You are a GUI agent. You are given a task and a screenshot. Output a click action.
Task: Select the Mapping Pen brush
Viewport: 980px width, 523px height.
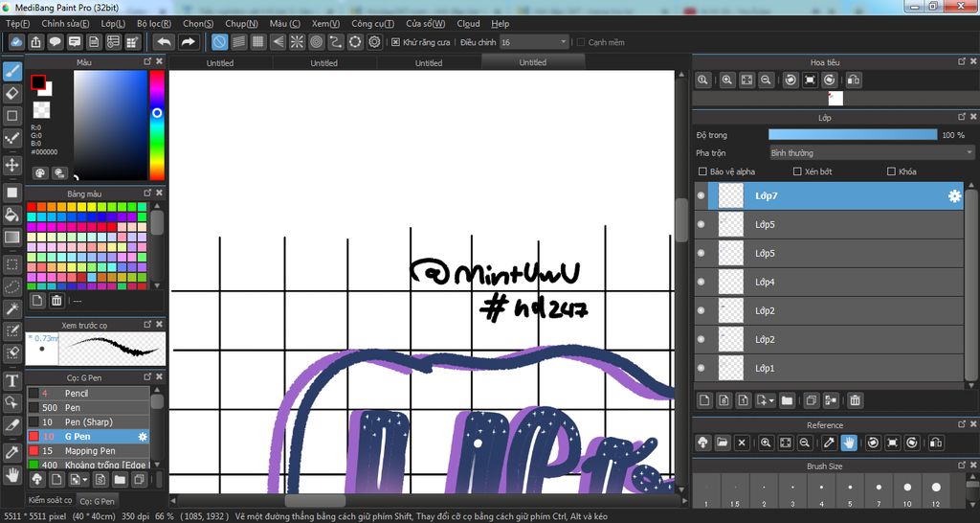(87, 450)
